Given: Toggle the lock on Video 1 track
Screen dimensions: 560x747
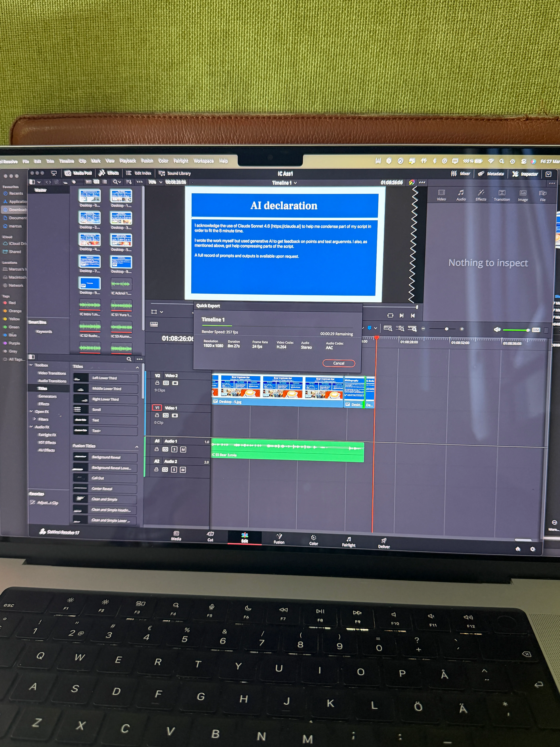Looking at the screenshot, I should coord(157,415).
